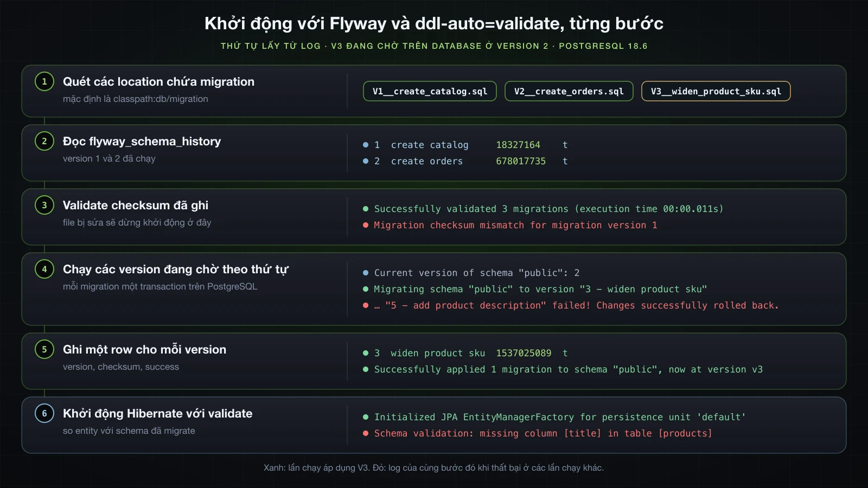Viewport: 868px width, 488px height.
Task: Click 'Current version of schema "public": 2' line
Action: click(471, 273)
